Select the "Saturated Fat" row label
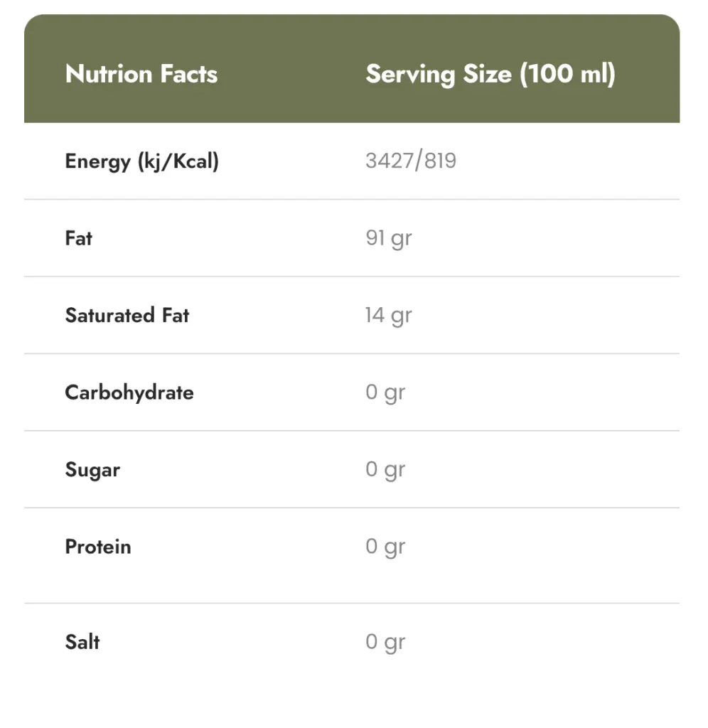This screenshot has height=728, width=708. [127, 315]
